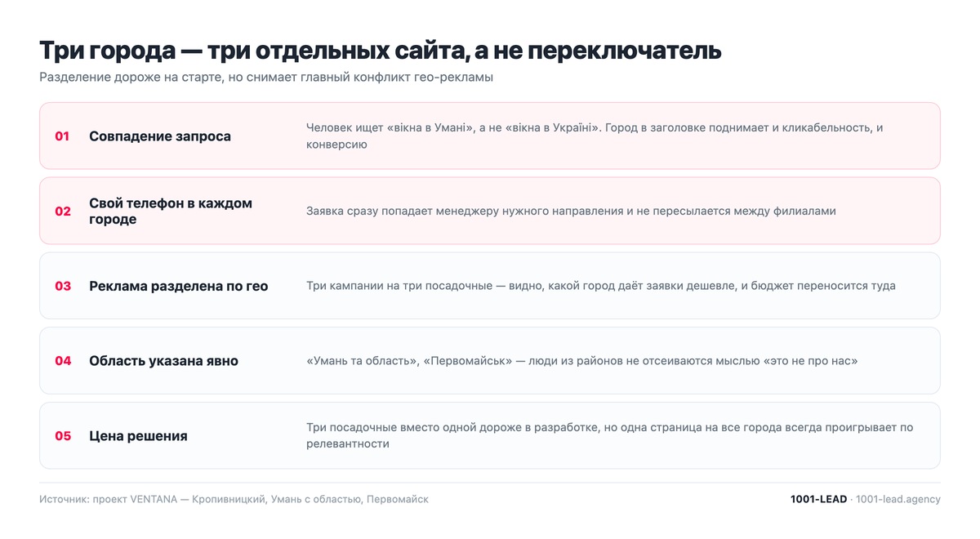Click heading «Область указана явно»

point(164,361)
